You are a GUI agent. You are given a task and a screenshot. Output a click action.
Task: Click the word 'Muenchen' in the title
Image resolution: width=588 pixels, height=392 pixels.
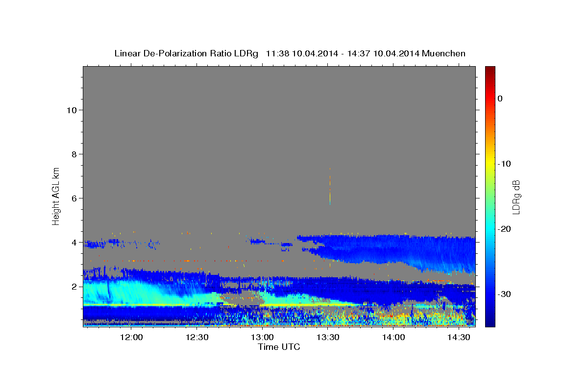443,53
